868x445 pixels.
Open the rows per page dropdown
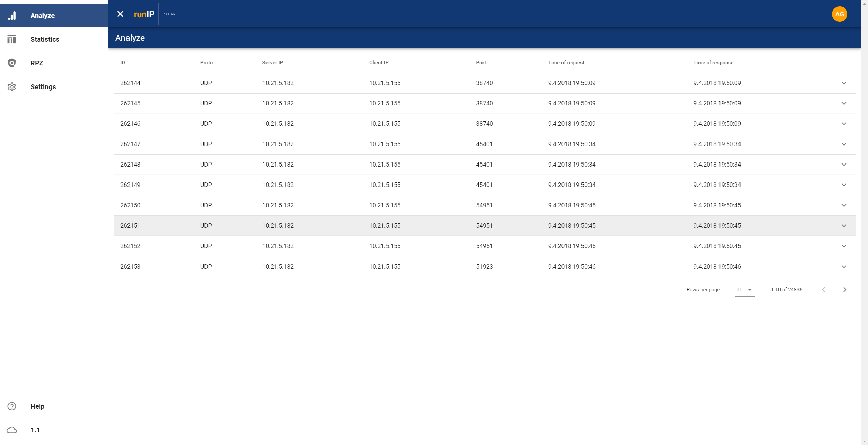tap(744, 290)
